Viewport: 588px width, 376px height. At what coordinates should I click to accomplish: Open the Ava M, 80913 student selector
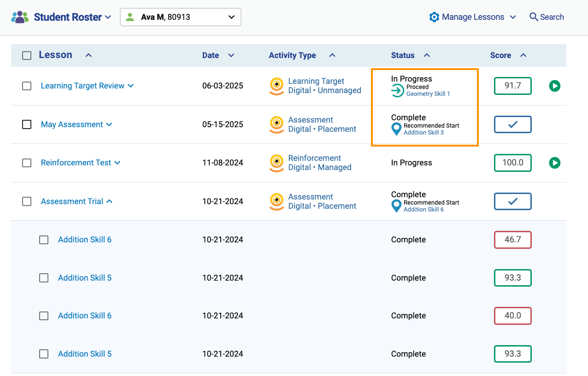181,17
